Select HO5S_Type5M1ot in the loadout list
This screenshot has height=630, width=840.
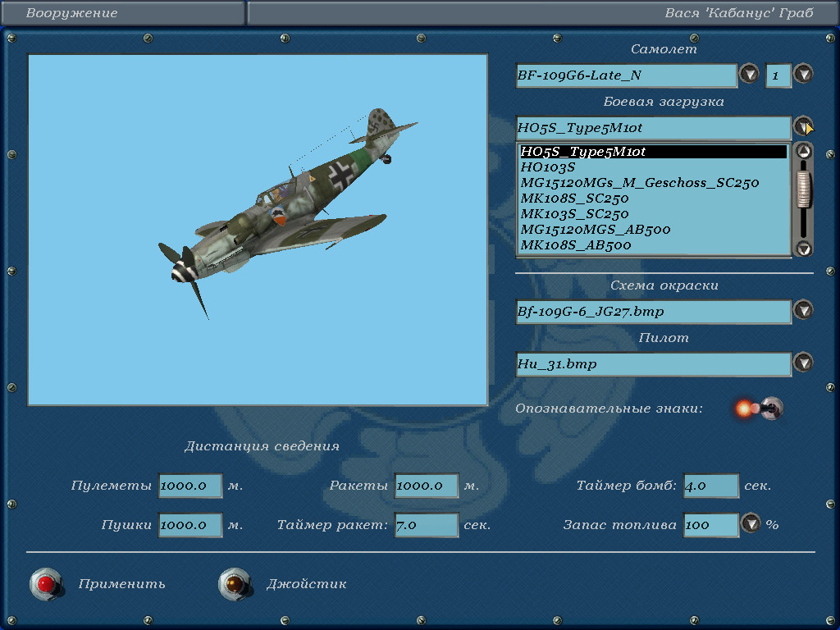pyautogui.click(x=653, y=152)
